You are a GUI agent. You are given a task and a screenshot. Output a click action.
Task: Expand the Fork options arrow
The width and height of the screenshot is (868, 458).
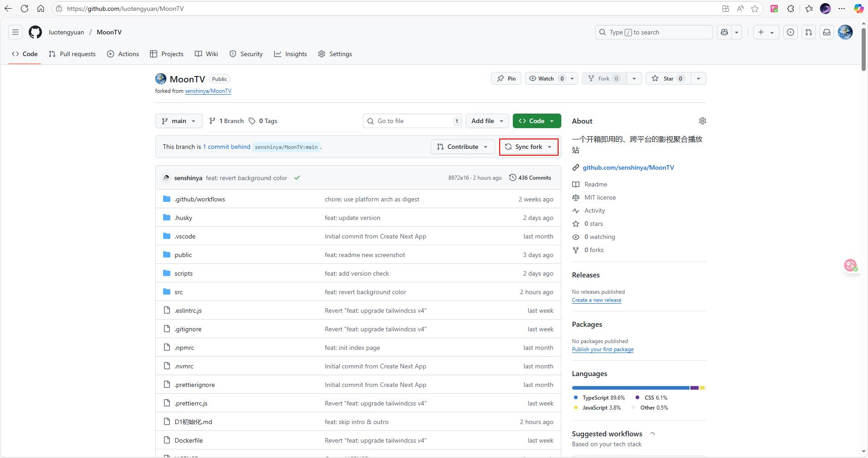[x=634, y=78]
